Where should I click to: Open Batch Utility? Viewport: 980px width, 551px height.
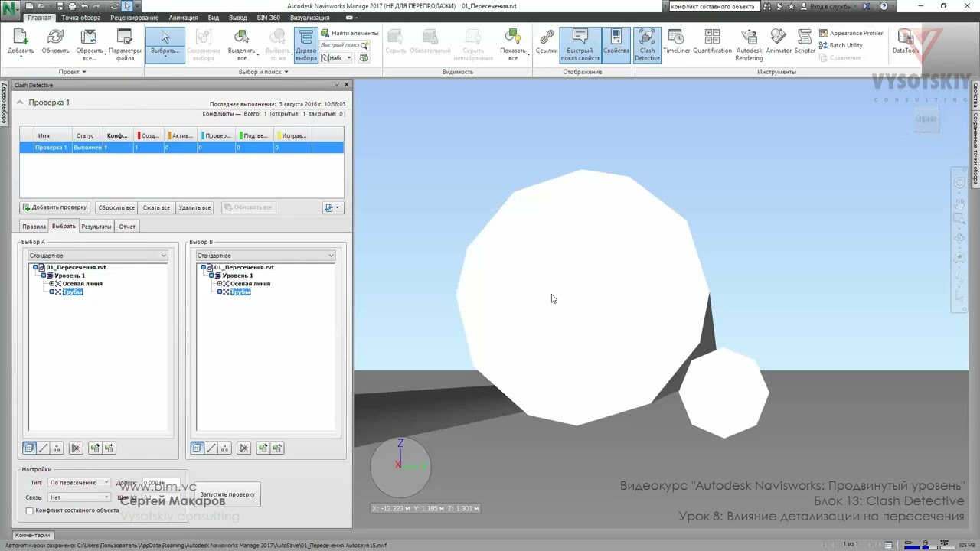841,45
